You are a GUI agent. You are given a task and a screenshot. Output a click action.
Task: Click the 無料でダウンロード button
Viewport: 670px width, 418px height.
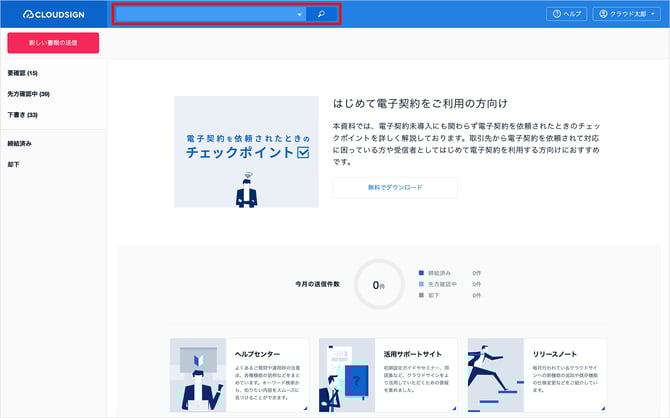click(394, 187)
